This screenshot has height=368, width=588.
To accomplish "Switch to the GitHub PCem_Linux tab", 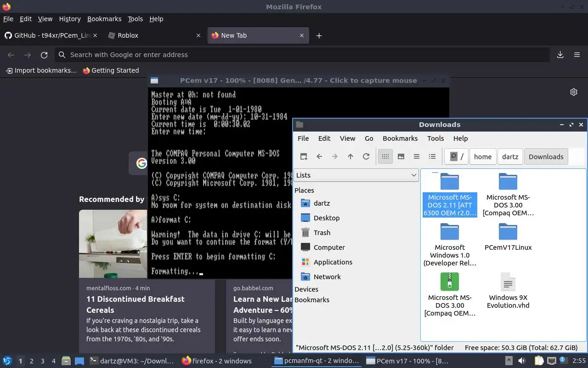I will point(52,35).
